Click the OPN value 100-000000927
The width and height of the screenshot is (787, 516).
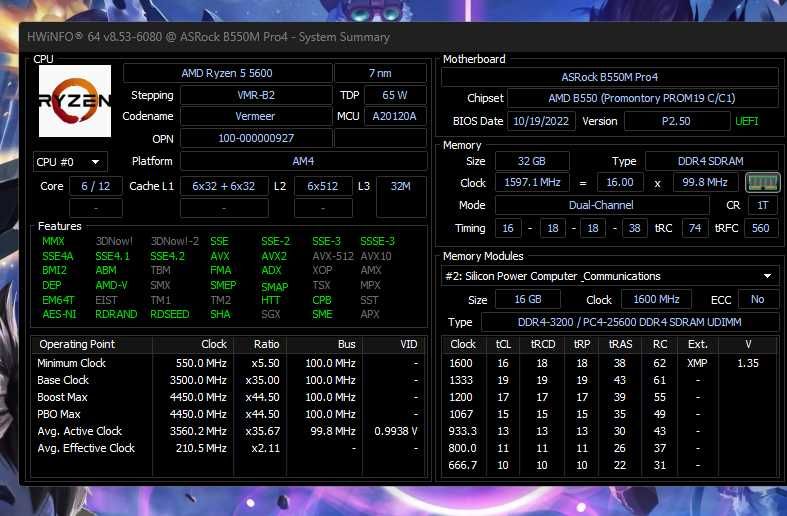256,139
